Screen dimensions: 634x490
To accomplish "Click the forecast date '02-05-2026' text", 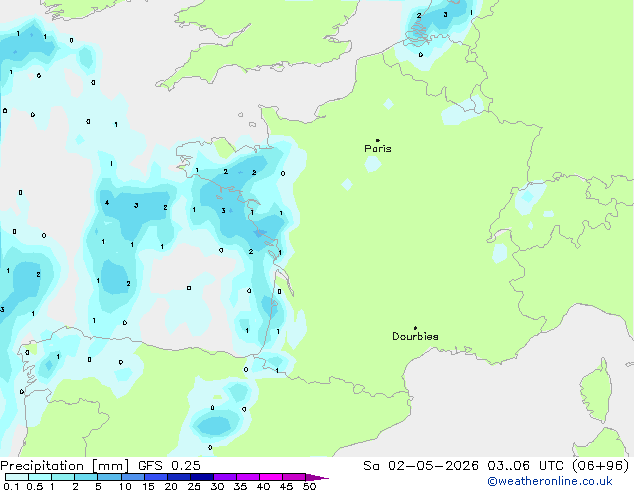I will tap(433, 466).
